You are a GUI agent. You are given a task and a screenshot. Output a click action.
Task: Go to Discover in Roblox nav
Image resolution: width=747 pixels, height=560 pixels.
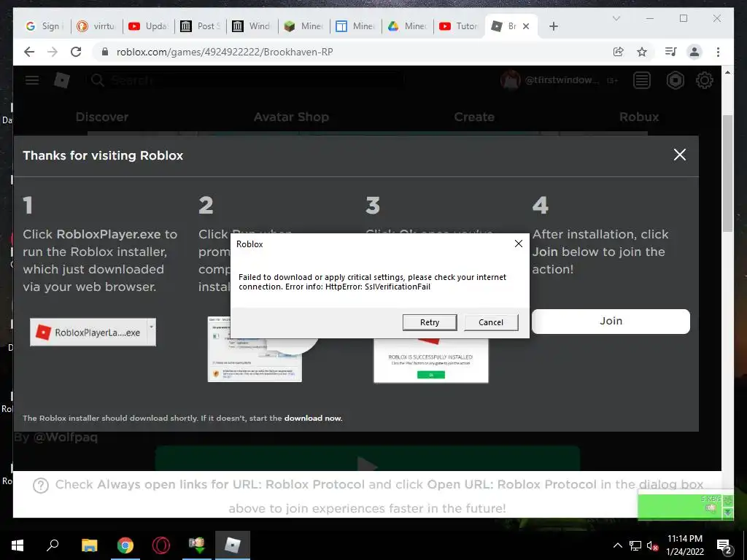tap(102, 117)
